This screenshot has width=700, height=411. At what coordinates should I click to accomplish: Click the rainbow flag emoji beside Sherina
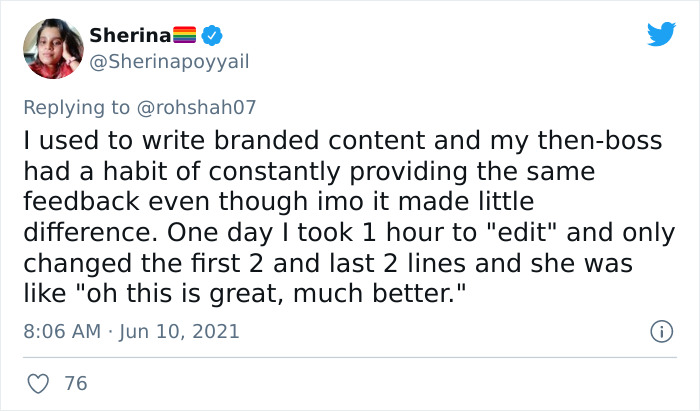pos(185,36)
